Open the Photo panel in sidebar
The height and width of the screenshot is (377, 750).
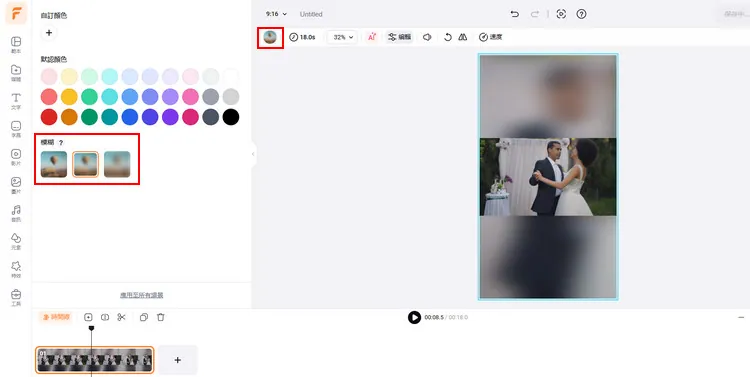coord(16,185)
